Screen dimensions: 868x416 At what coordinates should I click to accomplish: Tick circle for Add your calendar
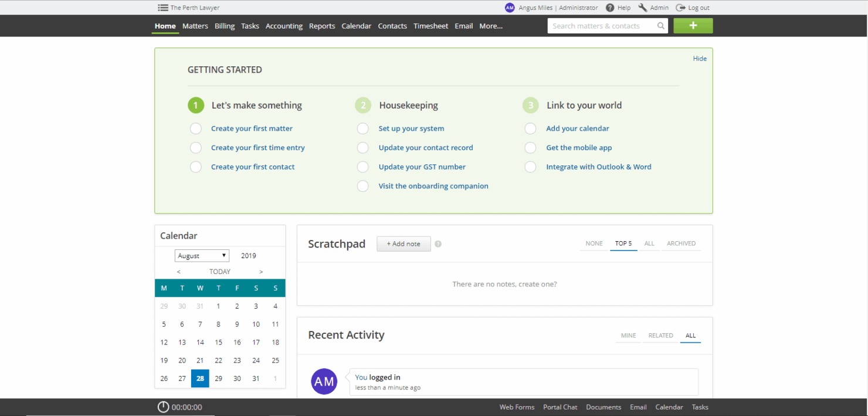pos(530,128)
